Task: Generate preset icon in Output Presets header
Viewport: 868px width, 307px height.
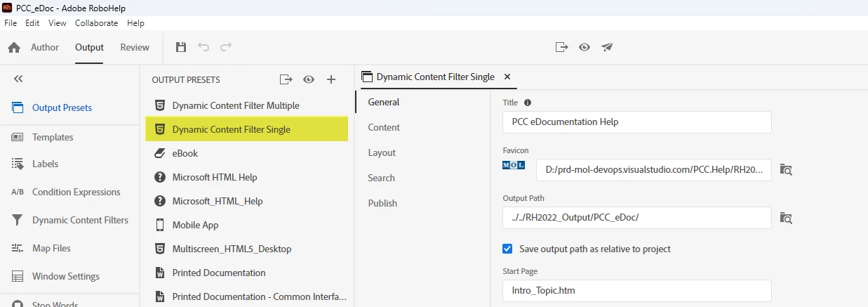Action: click(286, 79)
